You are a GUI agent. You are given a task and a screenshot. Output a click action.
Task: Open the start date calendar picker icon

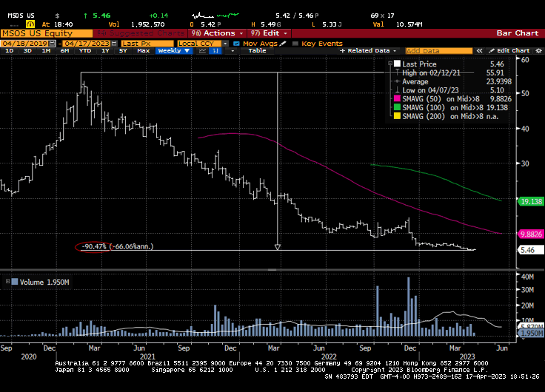click(52, 44)
